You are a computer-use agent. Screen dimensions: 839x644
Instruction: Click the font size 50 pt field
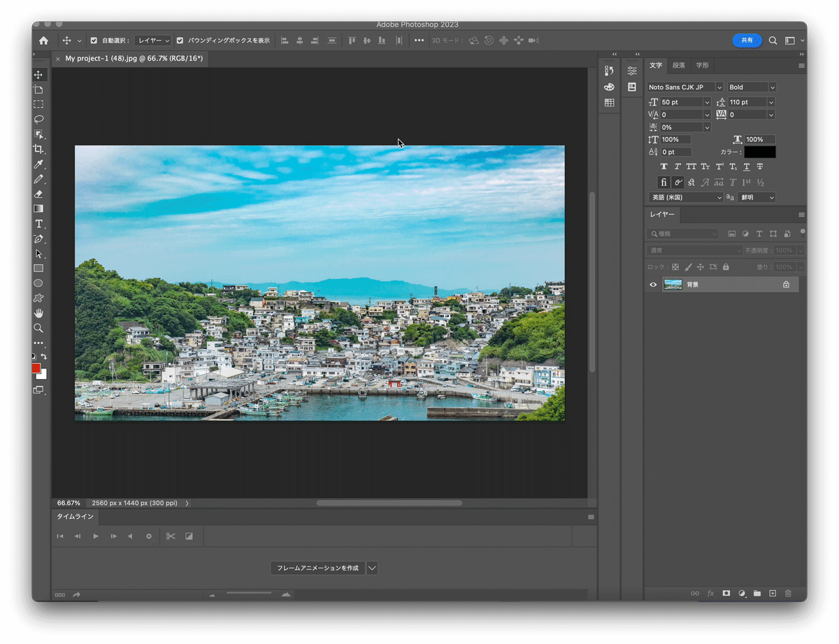click(x=680, y=103)
